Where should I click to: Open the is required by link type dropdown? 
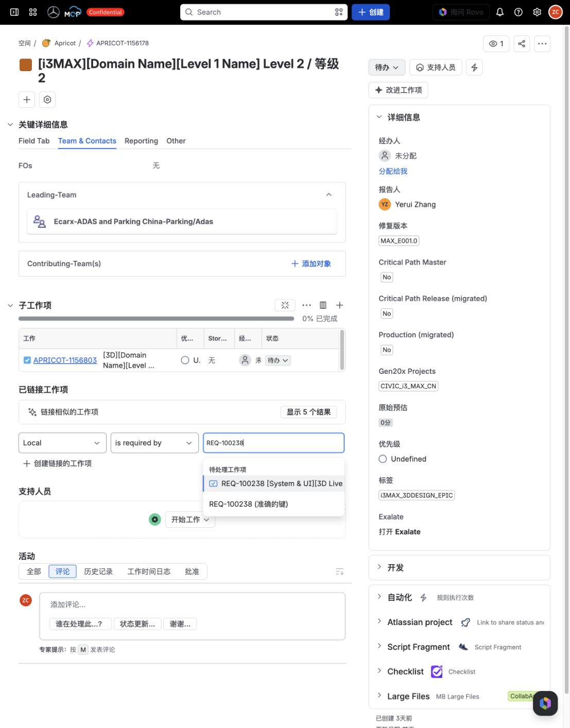[154, 443]
